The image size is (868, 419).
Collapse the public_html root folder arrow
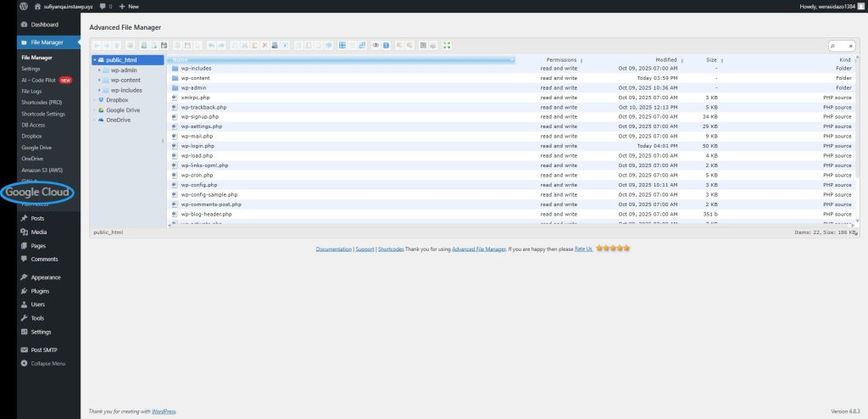pos(94,60)
